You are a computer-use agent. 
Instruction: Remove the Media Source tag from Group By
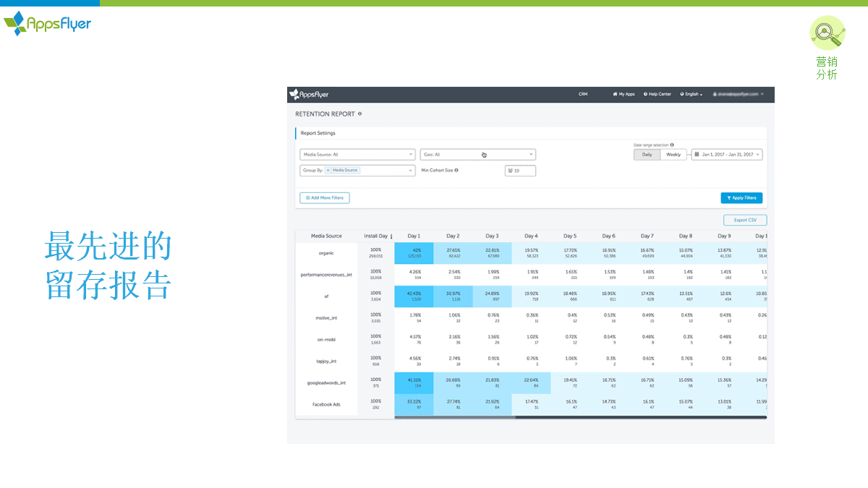[328, 171]
